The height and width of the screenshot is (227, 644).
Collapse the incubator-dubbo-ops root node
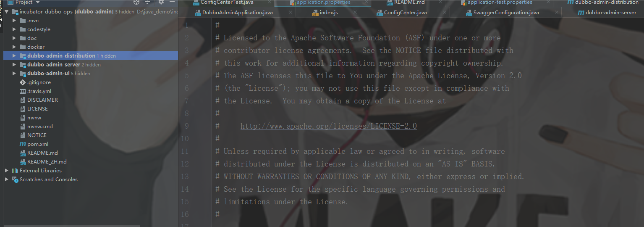[x=7, y=11]
